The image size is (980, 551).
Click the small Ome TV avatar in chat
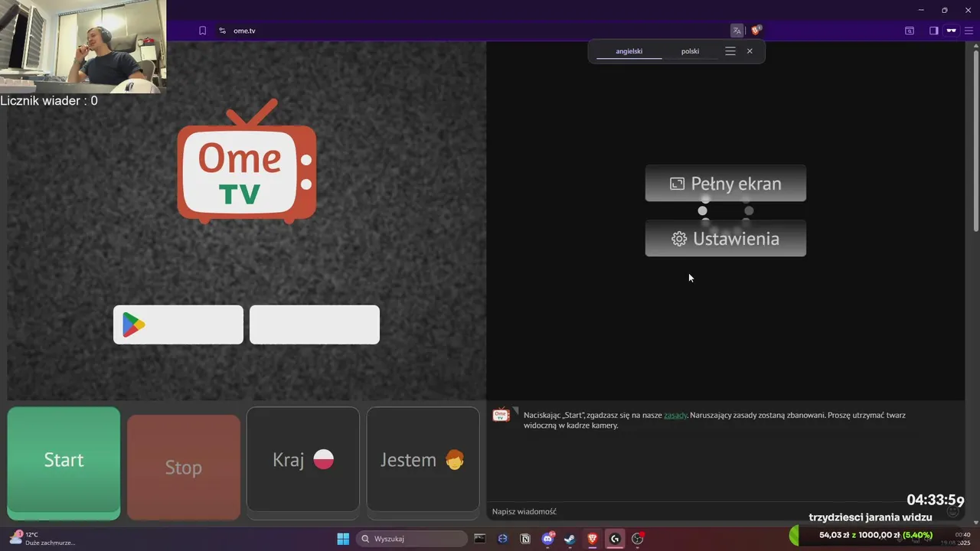(x=501, y=415)
